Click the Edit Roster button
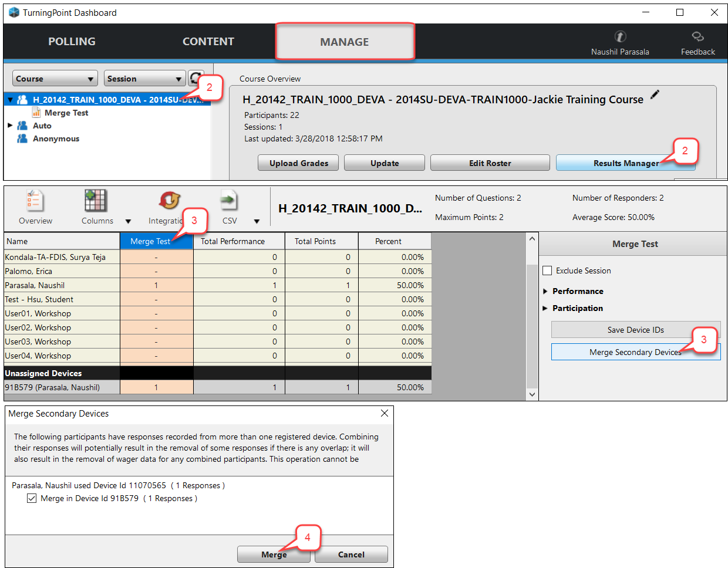This screenshot has width=728, height=568. pyautogui.click(x=490, y=163)
